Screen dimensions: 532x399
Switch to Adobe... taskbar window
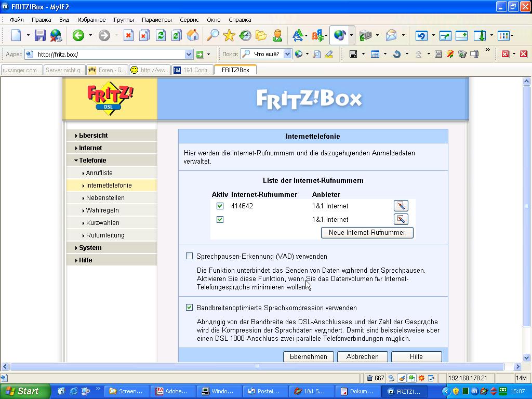pyautogui.click(x=173, y=391)
